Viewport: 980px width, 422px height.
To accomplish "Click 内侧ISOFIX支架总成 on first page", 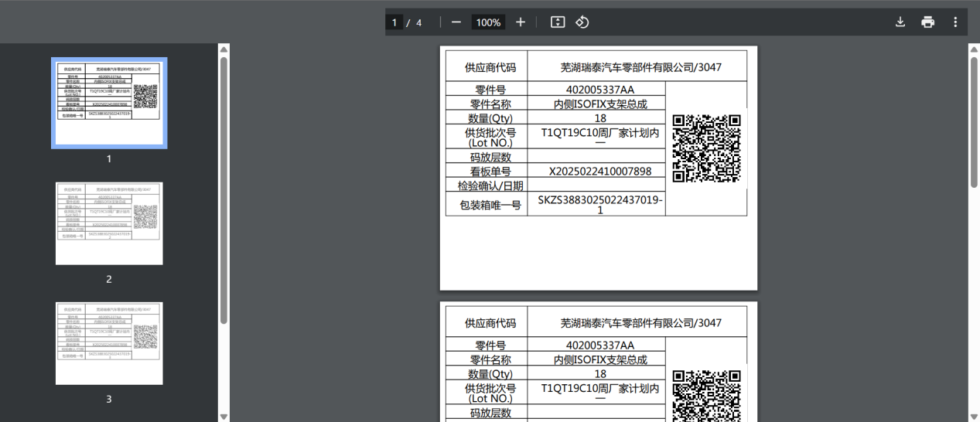I will pyautogui.click(x=600, y=104).
